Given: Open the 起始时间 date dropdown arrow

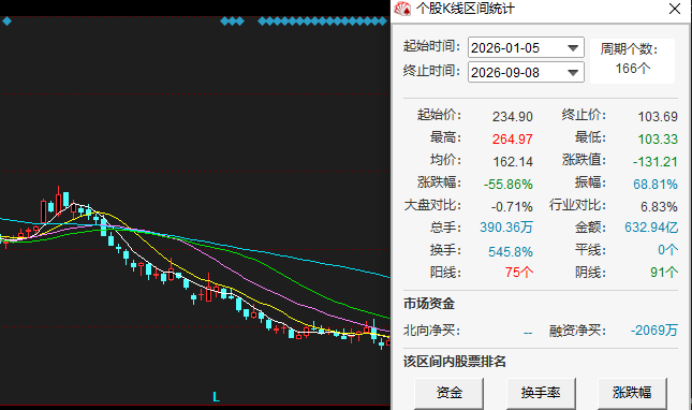Looking at the screenshot, I should pos(573,48).
